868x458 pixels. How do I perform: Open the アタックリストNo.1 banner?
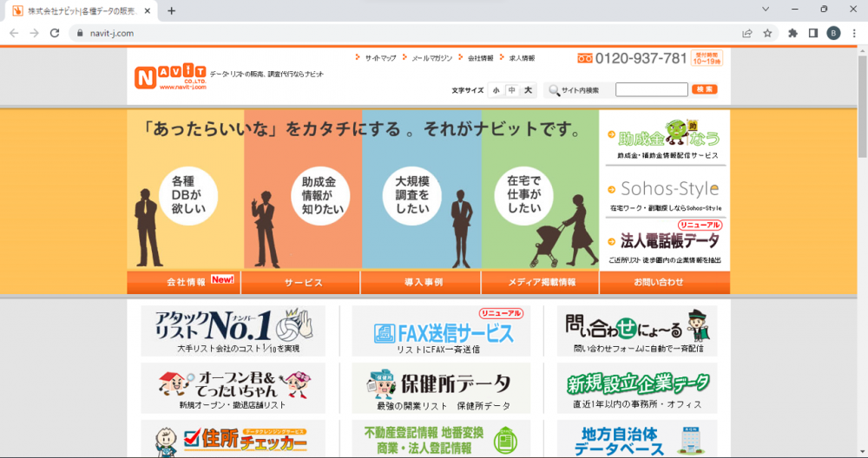pos(233,330)
